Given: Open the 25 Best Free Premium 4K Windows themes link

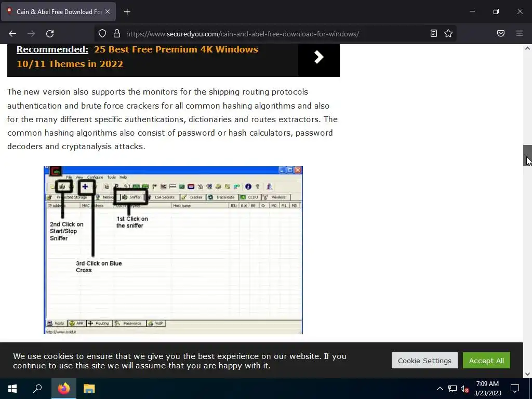Looking at the screenshot, I should pyautogui.click(x=137, y=57).
